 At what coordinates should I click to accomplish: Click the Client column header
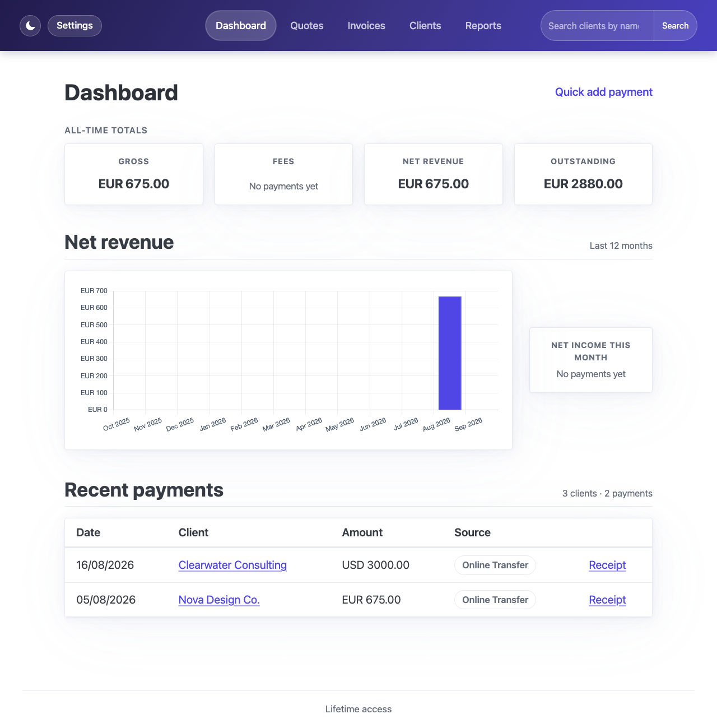click(193, 532)
